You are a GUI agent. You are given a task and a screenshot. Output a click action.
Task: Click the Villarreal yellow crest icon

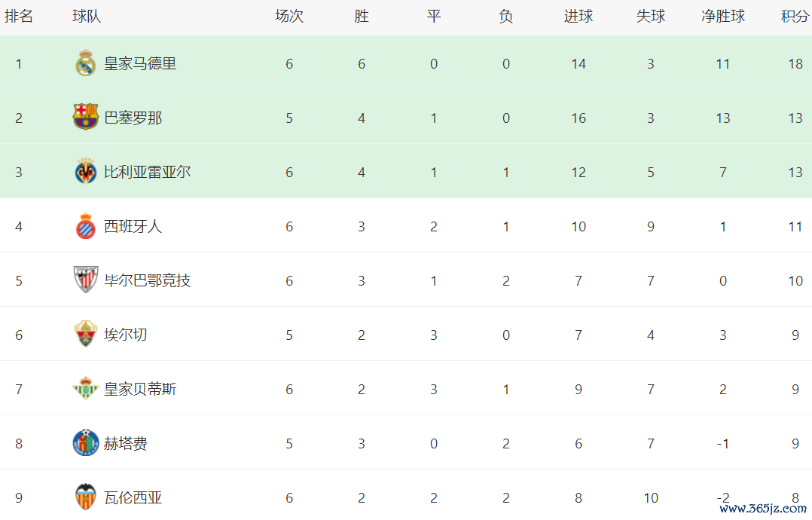pyautogui.click(x=86, y=173)
